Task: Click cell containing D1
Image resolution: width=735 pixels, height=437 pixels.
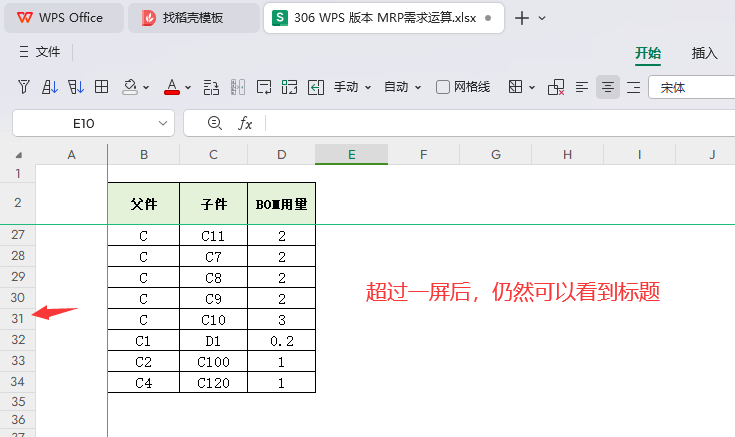Action: (x=213, y=340)
